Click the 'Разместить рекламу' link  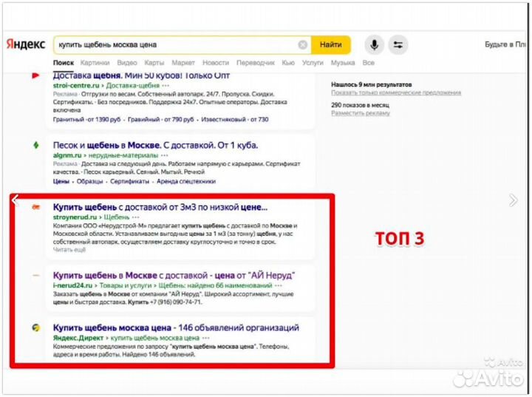pos(361,113)
